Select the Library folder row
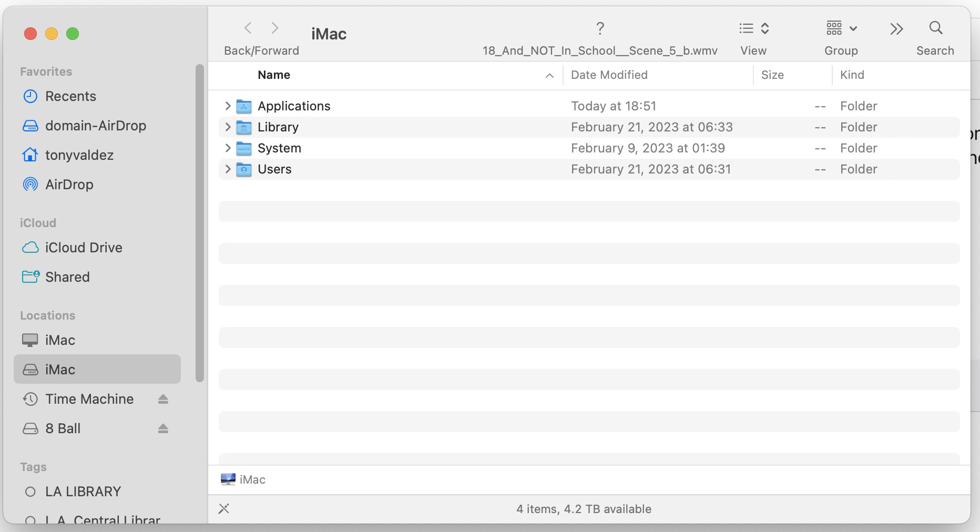Screen dimensions: 980x532 589,127
